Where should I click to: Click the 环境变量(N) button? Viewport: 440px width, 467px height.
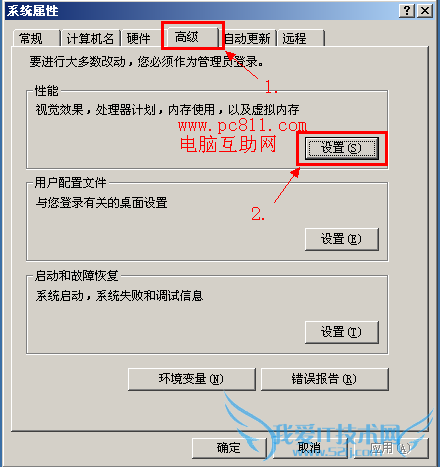click(192, 379)
